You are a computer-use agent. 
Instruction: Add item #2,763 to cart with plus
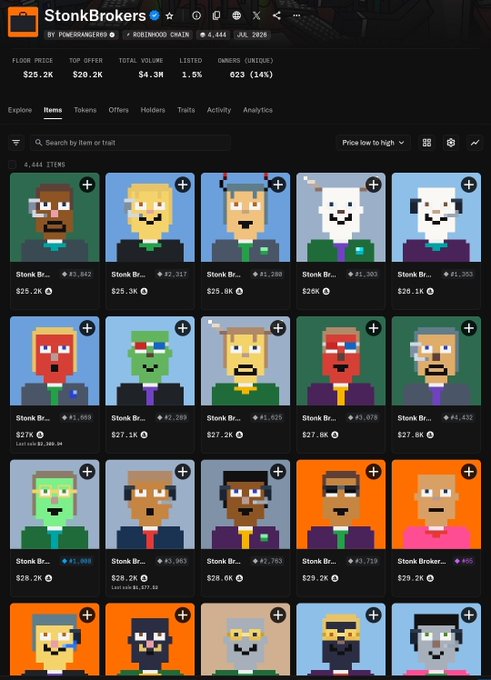coord(278,472)
